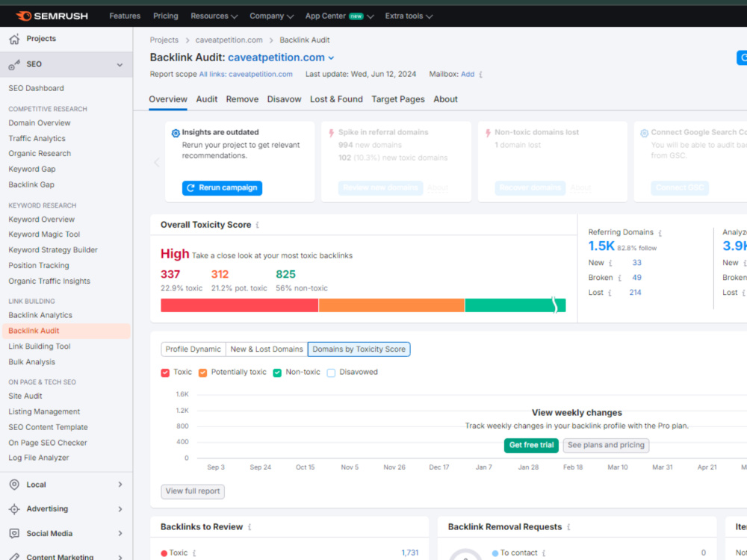Open Backlink Analytics in the sidebar
The height and width of the screenshot is (560, 747).
[40, 315]
